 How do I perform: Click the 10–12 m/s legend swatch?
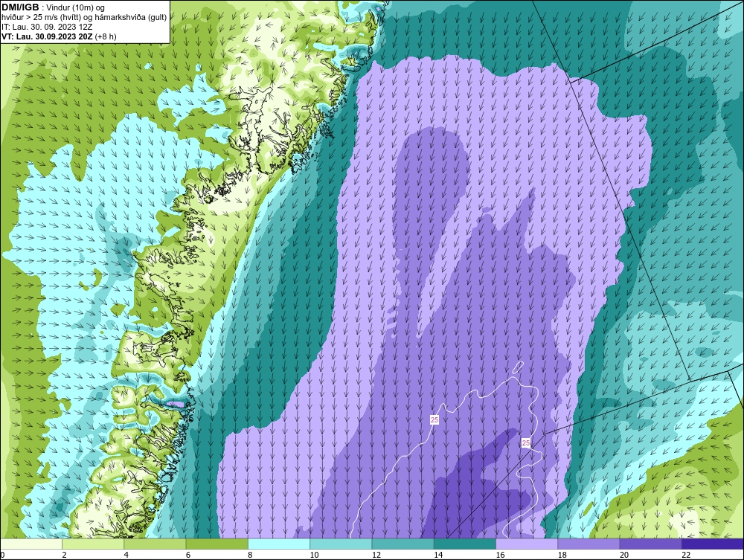point(341,544)
